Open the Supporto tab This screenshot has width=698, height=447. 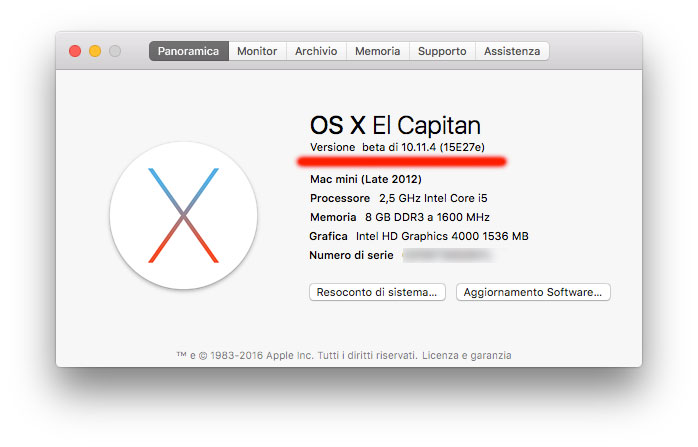pyautogui.click(x=442, y=51)
